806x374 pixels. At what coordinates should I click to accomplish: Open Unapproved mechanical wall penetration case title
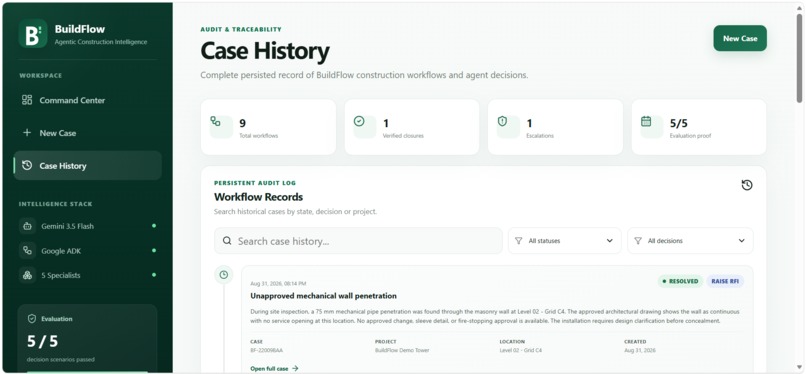click(x=323, y=296)
